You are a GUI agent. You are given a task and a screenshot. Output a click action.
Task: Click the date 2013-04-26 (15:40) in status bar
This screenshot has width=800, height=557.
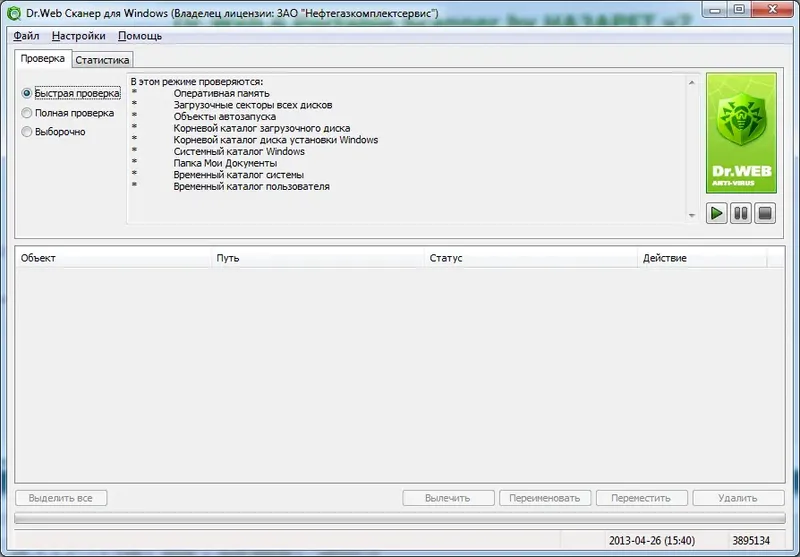pyautogui.click(x=652, y=541)
